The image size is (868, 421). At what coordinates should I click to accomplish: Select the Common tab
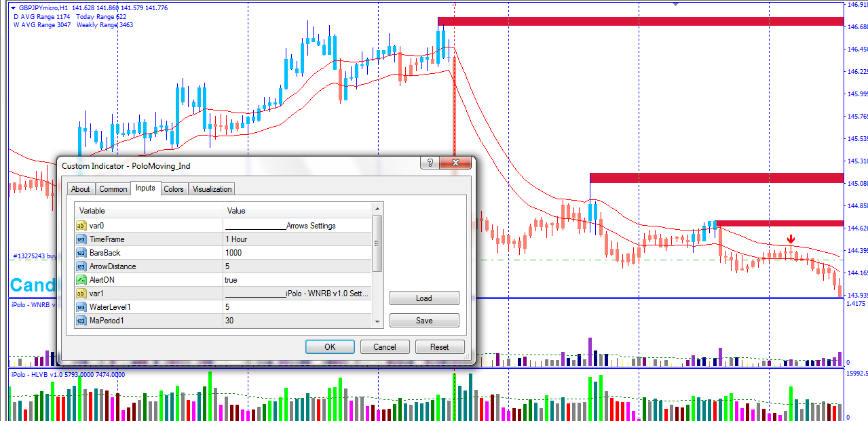coord(113,189)
